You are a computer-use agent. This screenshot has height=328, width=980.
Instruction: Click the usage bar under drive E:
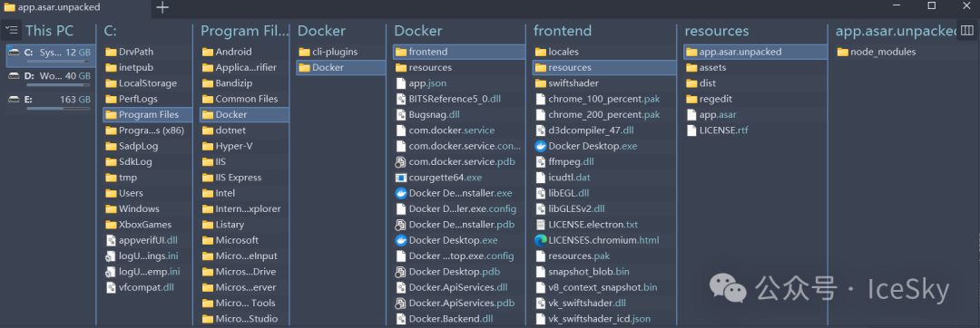[58, 108]
